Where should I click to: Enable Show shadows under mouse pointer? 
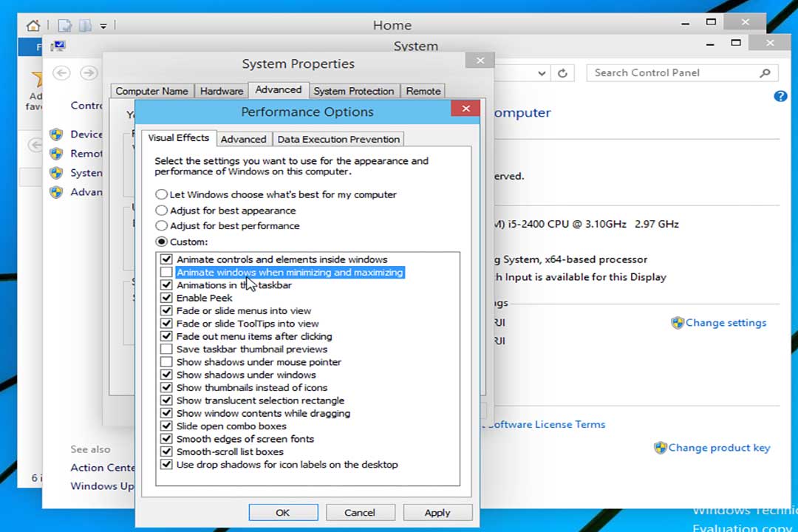click(166, 362)
